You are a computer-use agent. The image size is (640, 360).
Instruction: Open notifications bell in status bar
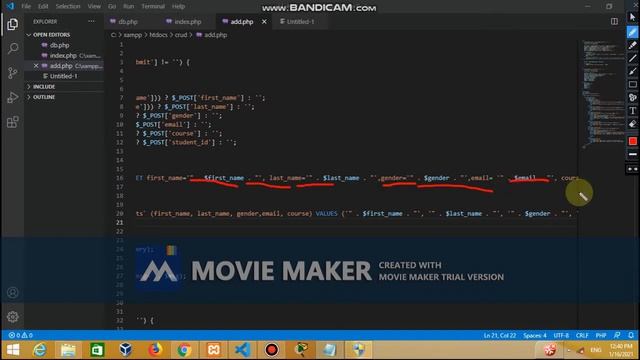pos(631,335)
